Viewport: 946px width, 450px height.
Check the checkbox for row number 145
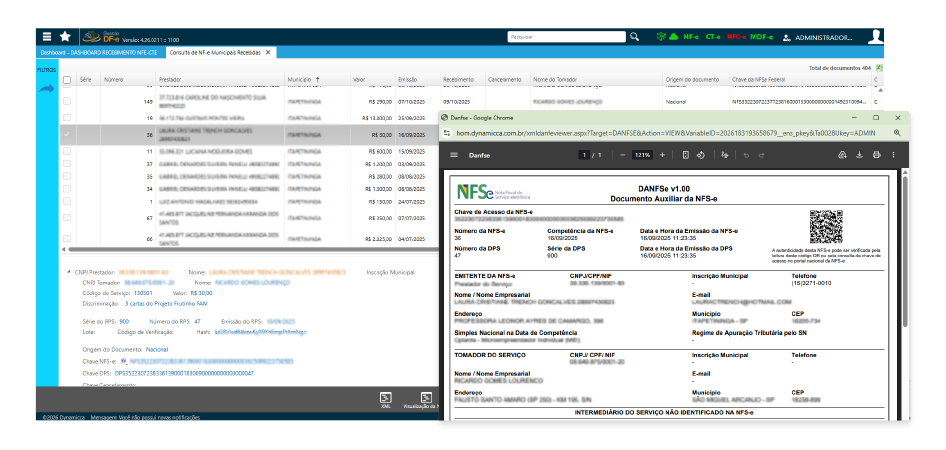[x=67, y=102]
